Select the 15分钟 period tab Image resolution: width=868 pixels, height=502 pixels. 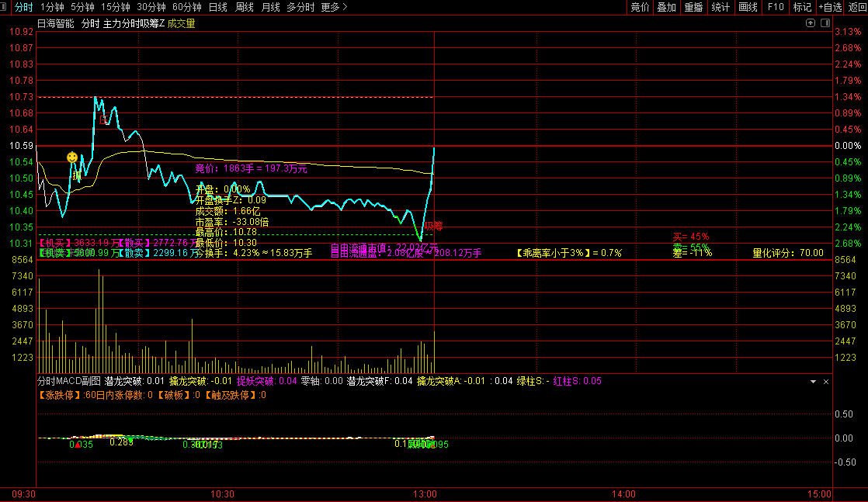(116, 7)
